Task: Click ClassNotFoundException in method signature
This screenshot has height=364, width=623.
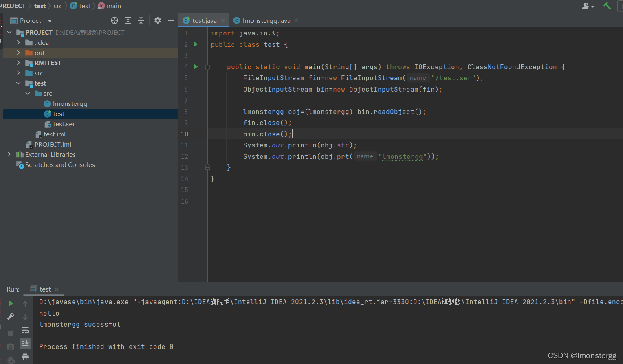Action: 512,67
